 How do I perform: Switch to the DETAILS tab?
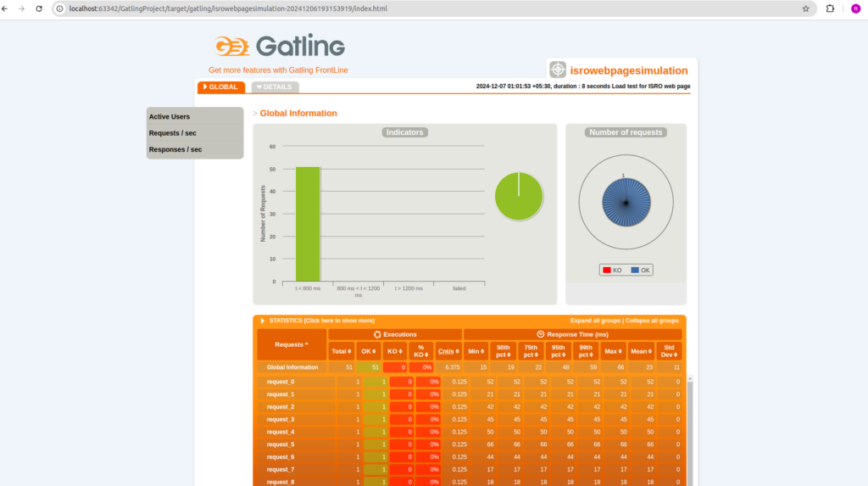coord(275,87)
